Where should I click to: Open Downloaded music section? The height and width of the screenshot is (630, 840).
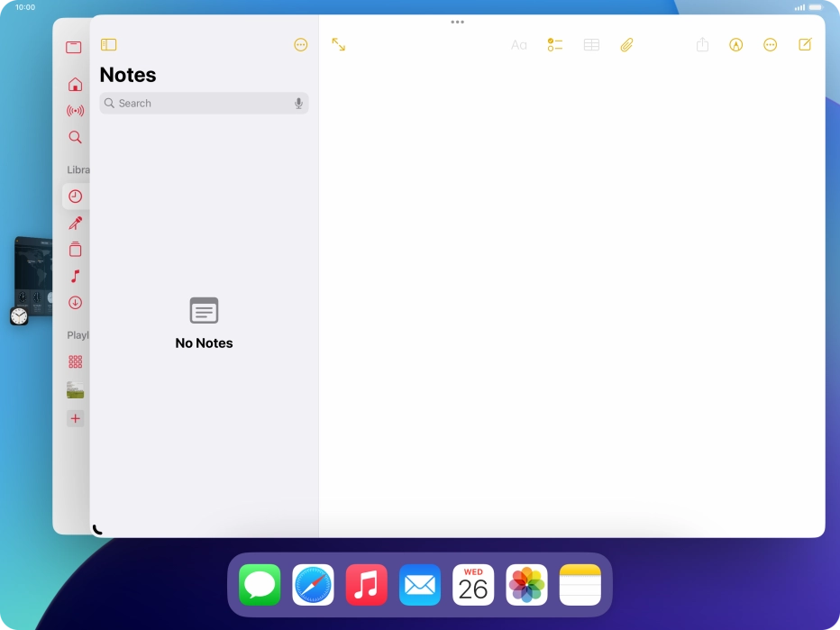76,304
